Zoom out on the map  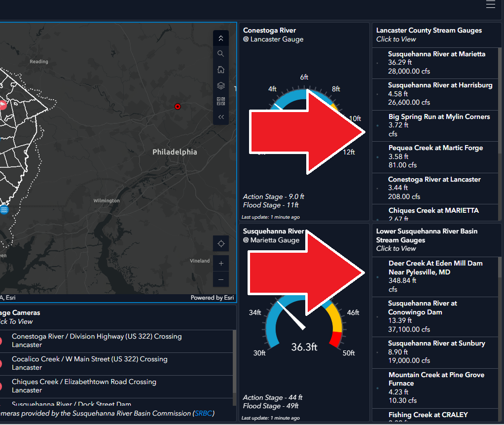click(x=221, y=279)
